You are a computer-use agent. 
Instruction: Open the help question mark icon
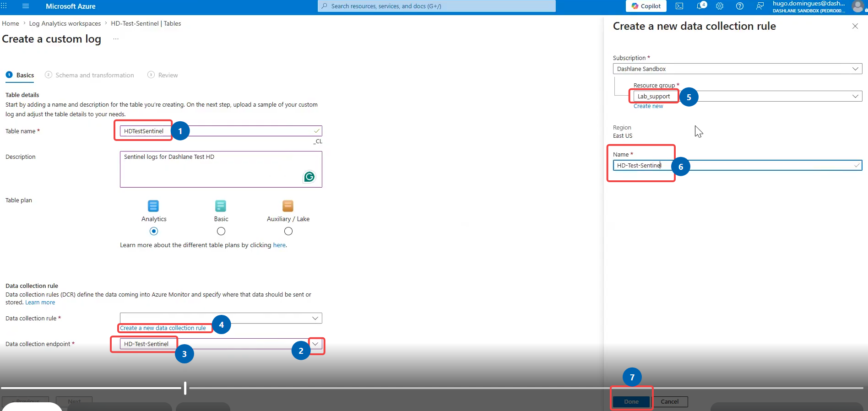point(740,6)
